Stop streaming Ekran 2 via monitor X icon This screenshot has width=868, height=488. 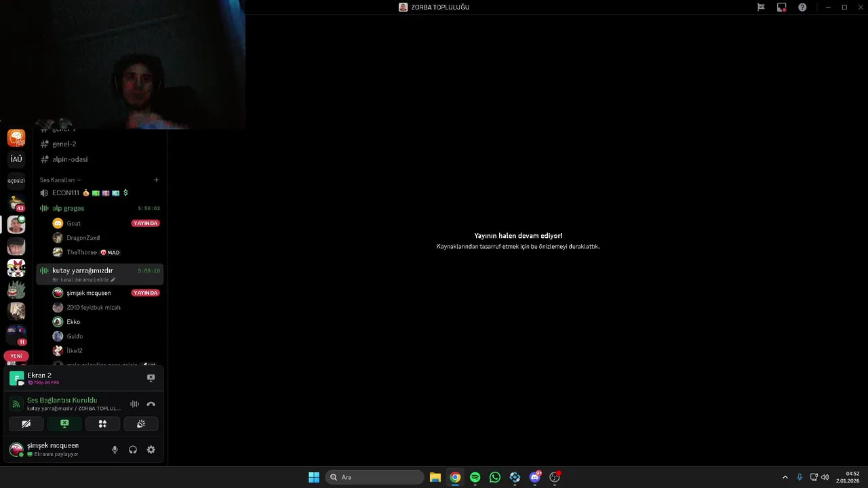tap(151, 378)
